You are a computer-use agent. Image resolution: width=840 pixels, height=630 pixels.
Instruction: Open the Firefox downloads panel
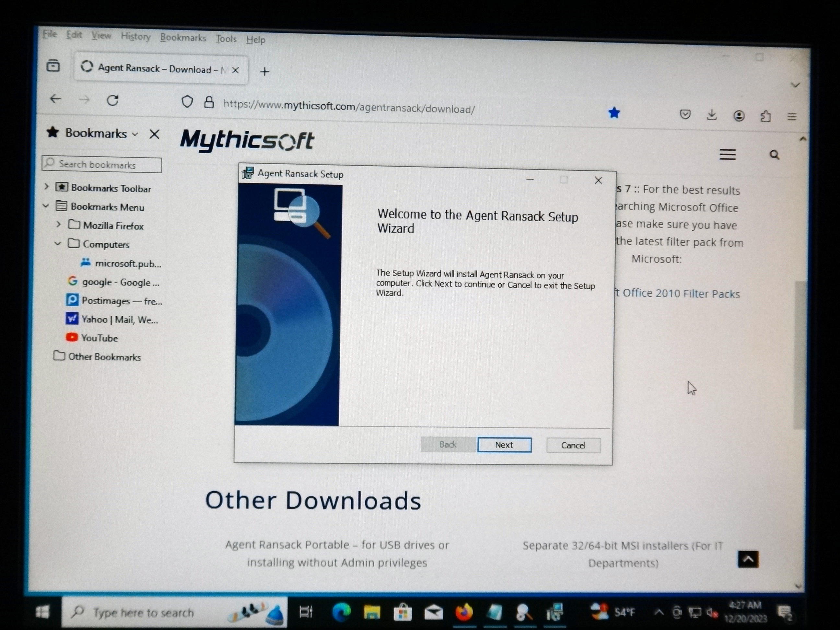712,115
